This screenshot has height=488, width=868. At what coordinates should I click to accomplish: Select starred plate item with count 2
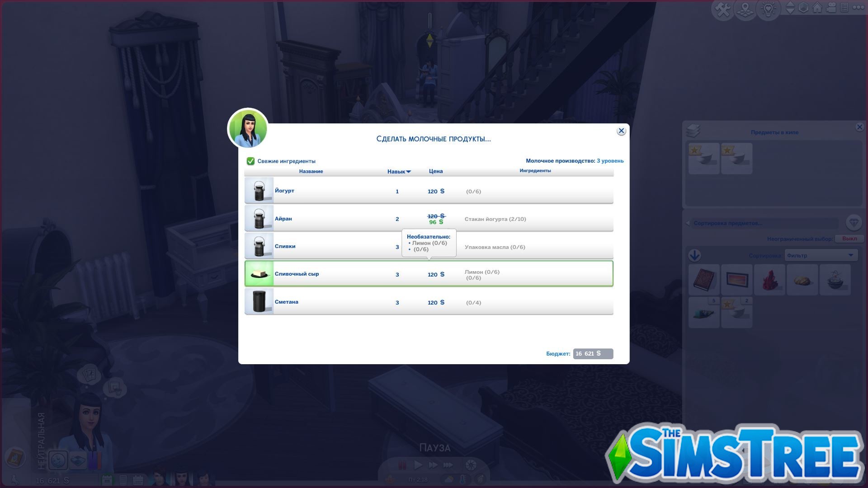737,312
